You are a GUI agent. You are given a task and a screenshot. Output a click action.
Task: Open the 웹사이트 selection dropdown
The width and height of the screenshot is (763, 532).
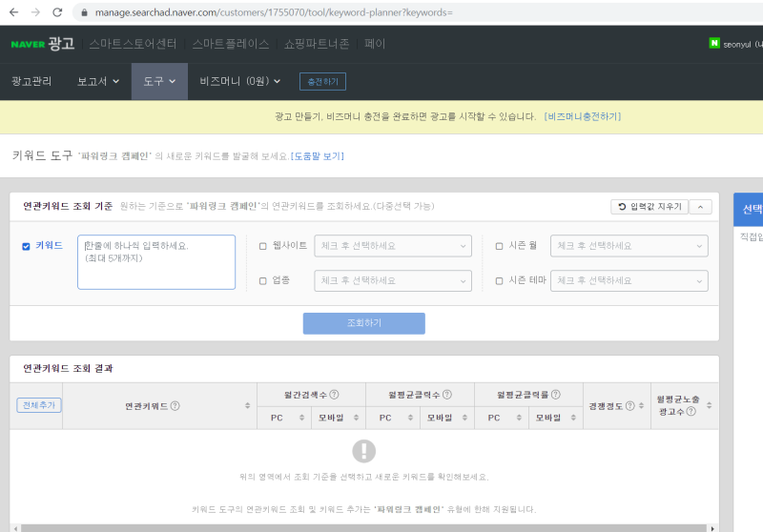(x=393, y=246)
